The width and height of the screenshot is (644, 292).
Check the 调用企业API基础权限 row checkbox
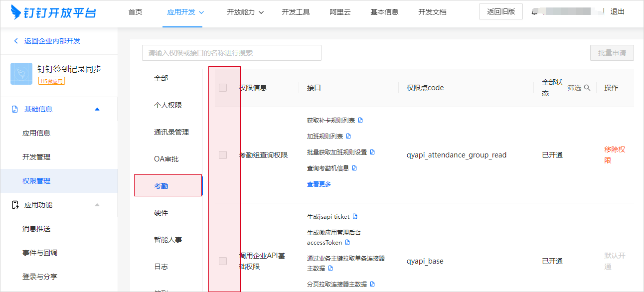click(x=223, y=261)
